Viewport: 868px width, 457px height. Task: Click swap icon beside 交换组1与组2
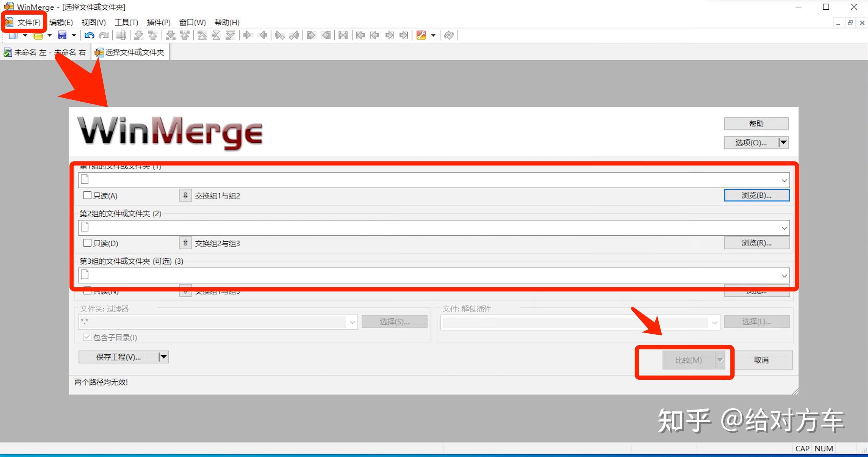(185, 195)
